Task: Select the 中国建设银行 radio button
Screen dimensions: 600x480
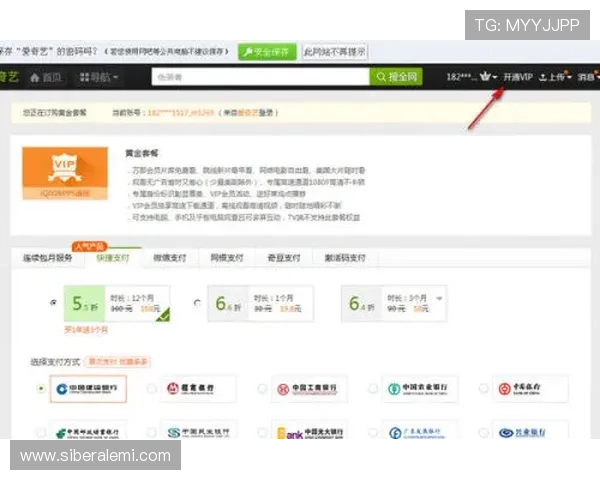Action: click(x=41, y=389)
